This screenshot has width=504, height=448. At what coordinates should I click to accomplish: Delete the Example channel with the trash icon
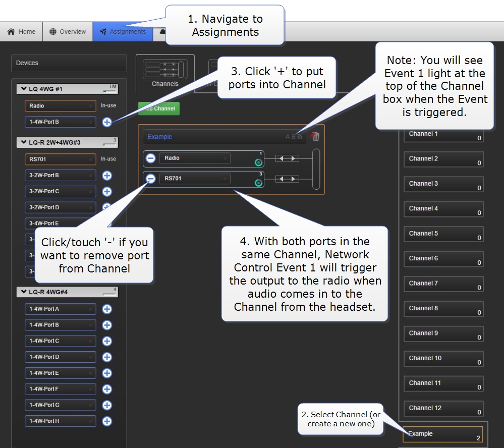click(315, 136)
